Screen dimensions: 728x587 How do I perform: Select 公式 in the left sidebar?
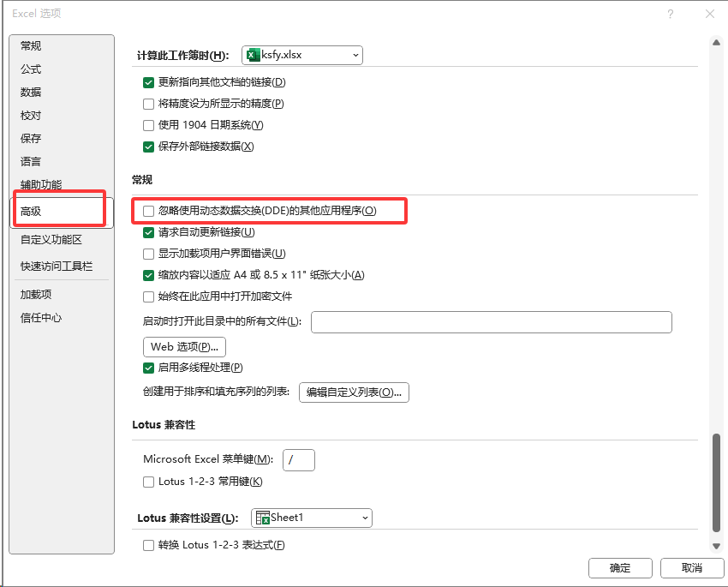pos(31,69)
